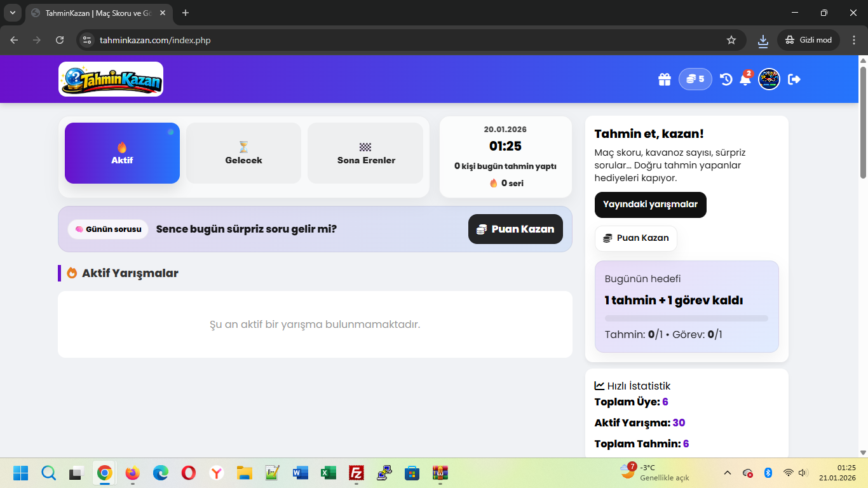Select the Aktif tab
This screenshot has width=868, height=488.
122,153
